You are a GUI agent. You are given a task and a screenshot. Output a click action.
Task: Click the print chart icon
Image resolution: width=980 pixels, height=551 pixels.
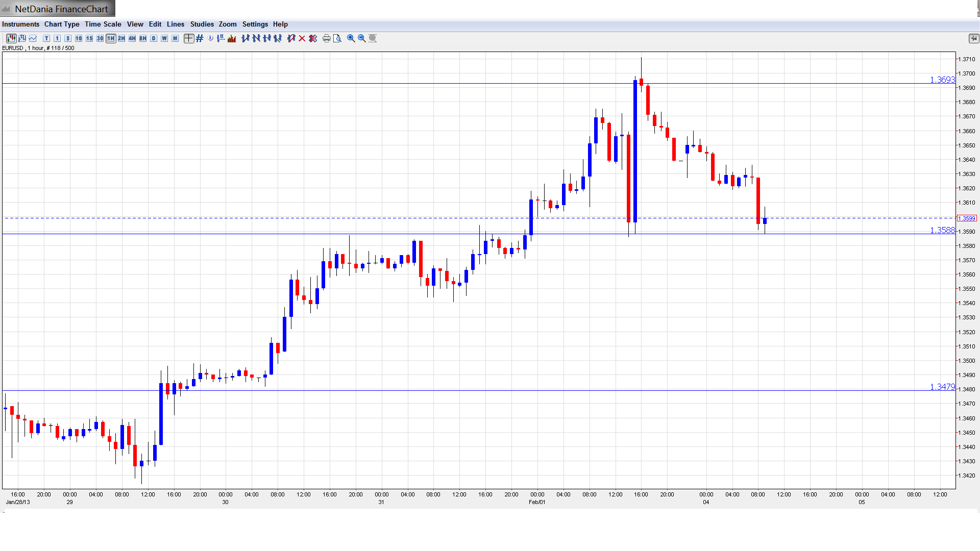(x=326, y=38)
